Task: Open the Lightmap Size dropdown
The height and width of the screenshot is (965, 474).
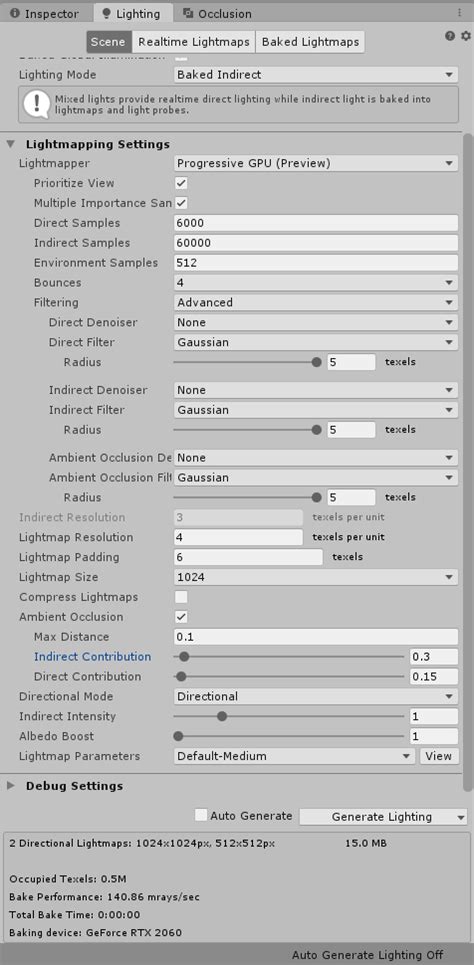Action: pos(316,577)
